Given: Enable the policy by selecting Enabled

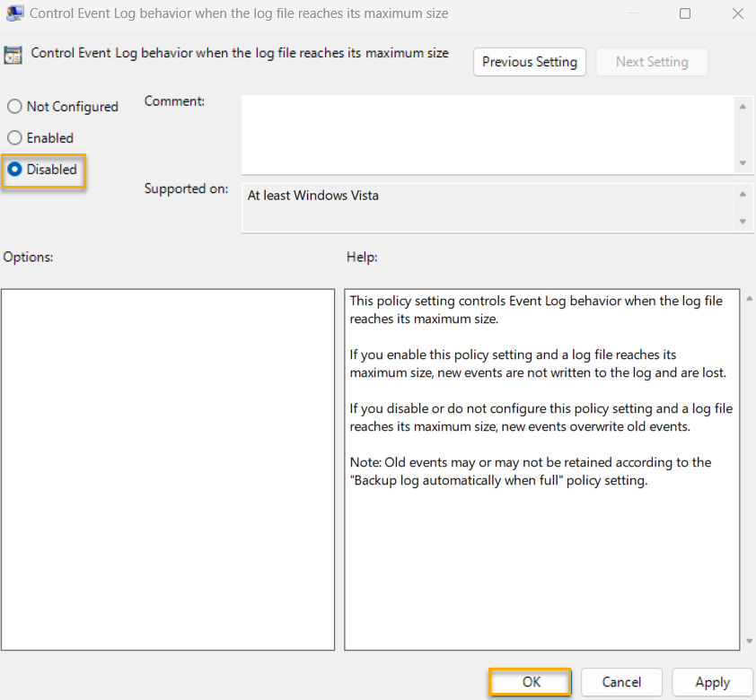Looking at the screenshot, I should click(13, 137).
